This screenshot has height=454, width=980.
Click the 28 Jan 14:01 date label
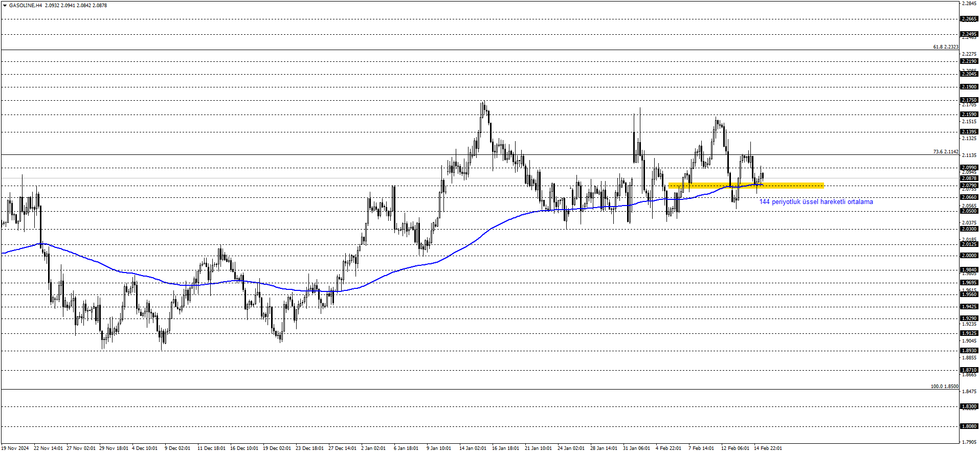pyautogui.click(x=604, y=448)
